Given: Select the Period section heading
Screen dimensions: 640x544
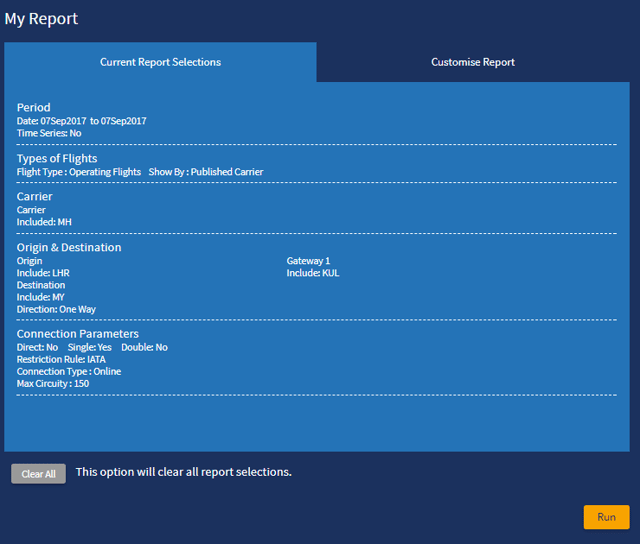Looking at the screenshot, I should 33,107.
